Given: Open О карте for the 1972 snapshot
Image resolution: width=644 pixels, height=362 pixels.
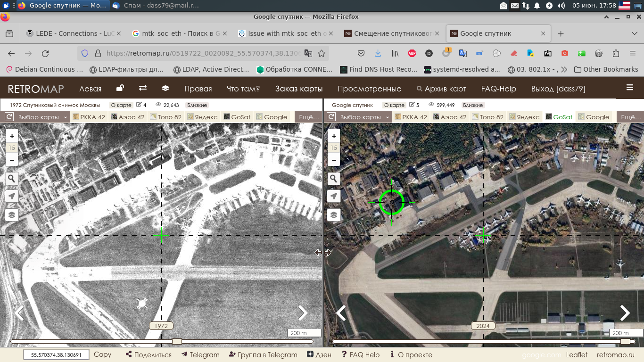Looking at the screenshot, I should point(122,105).
